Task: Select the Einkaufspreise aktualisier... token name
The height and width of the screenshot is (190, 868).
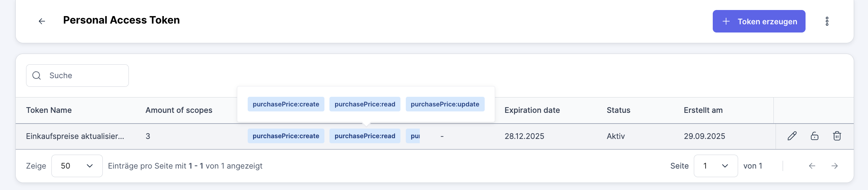Action: [x=75, y=136]
